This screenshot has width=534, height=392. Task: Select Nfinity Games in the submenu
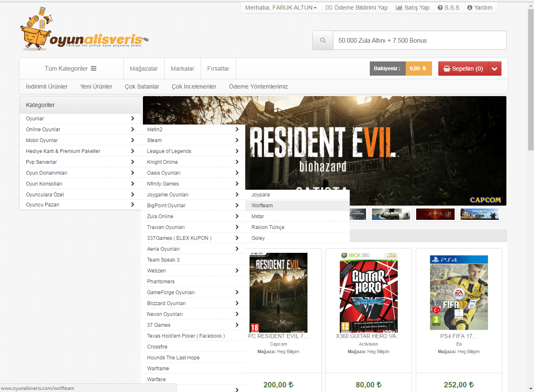tap(193, 184)
